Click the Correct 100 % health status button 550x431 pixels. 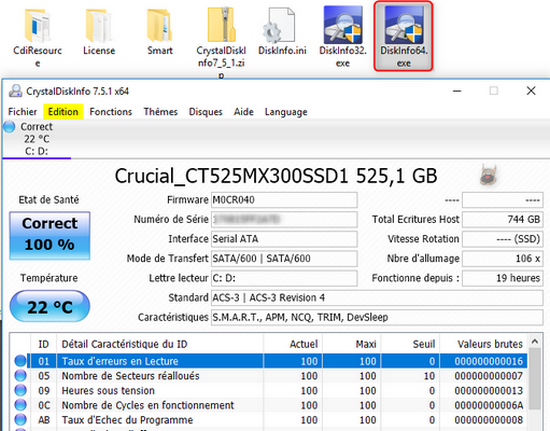[x=50, y=235]
